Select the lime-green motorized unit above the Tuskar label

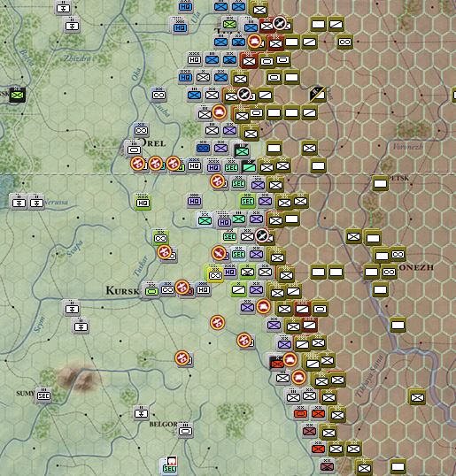160,238
